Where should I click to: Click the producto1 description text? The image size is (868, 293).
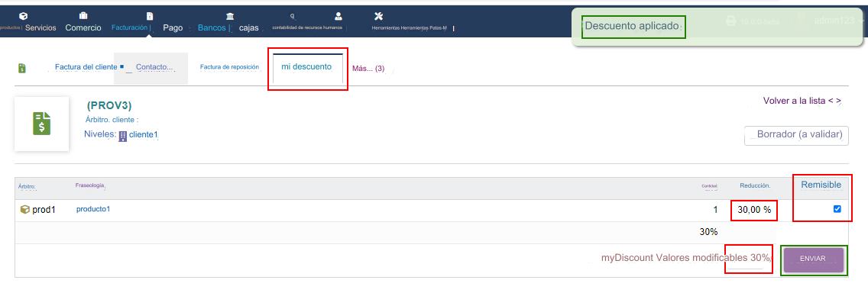pyautogui.click(x=93, y=209)
